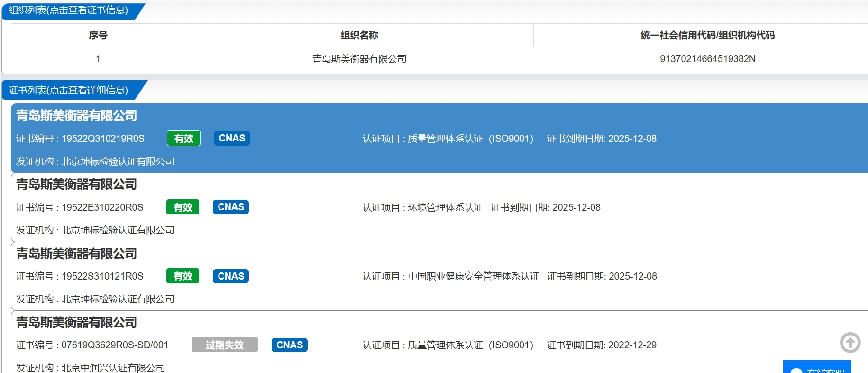Viewport: 868px width, 373px height.
Task: Click the 组织名称 column header
Action: [x=359, y=35]
